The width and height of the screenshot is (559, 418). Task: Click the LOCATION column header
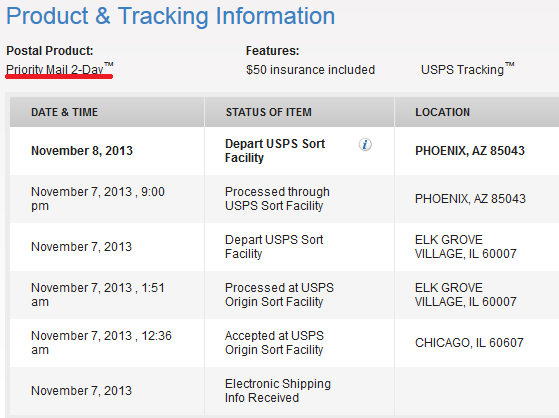(x=442, y=112)
